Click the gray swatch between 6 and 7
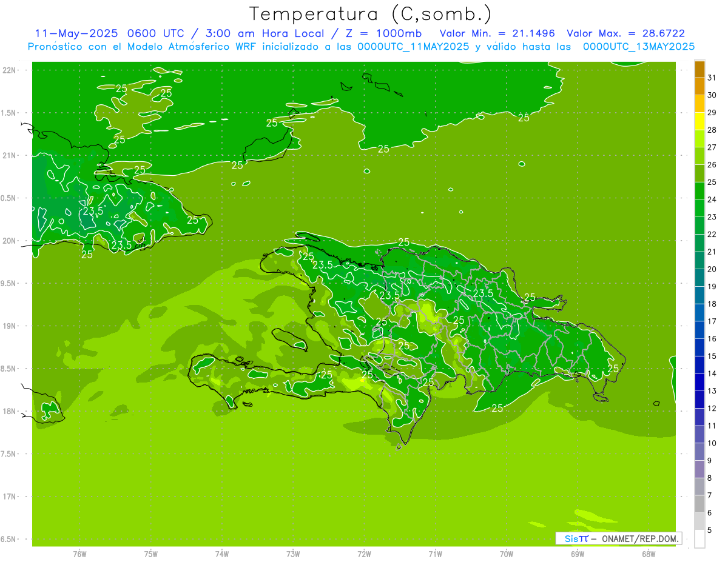728x562 pixels. point(699,504)
